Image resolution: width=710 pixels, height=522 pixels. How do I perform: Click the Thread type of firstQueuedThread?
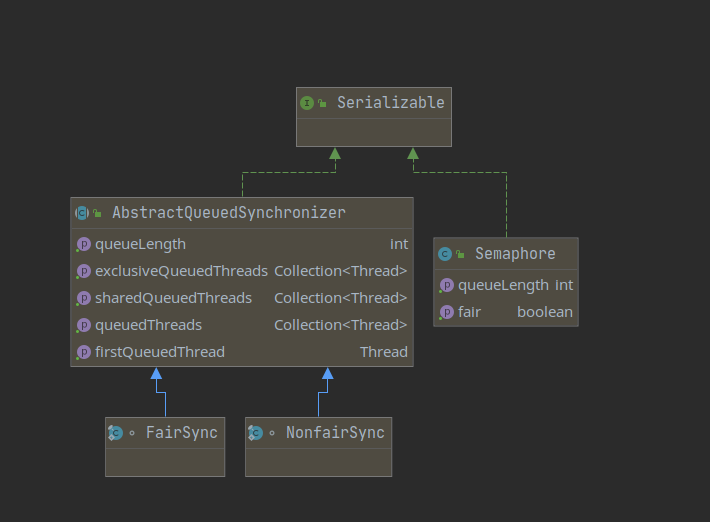click(x=384, y=352)
